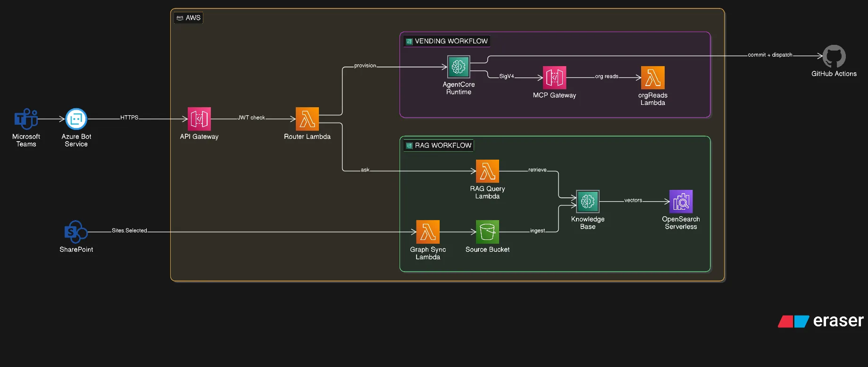This screenshot has height=367, width=868.
Task: Click the Knowledge Base icon
Action: coord(588,202)
